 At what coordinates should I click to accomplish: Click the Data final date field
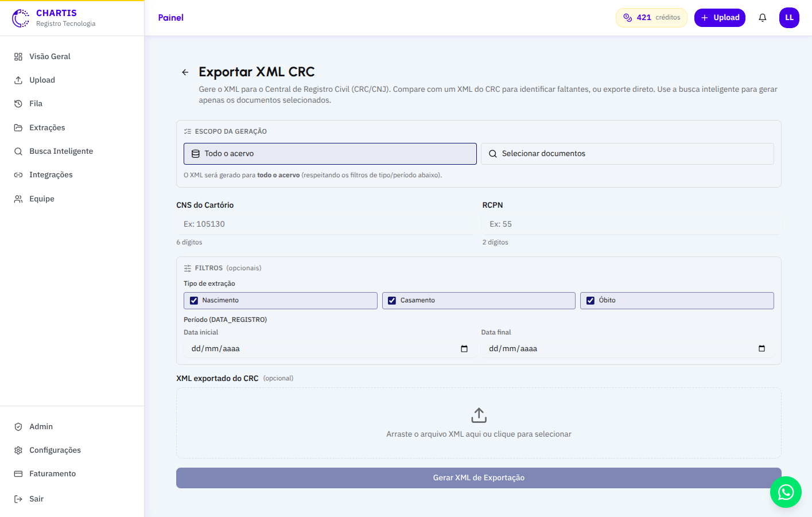(627, 349)
